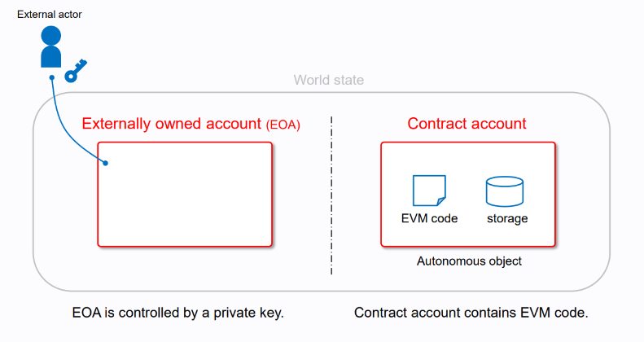Click "EOA is controlled by a private key." caption

(x=177, y=313)
